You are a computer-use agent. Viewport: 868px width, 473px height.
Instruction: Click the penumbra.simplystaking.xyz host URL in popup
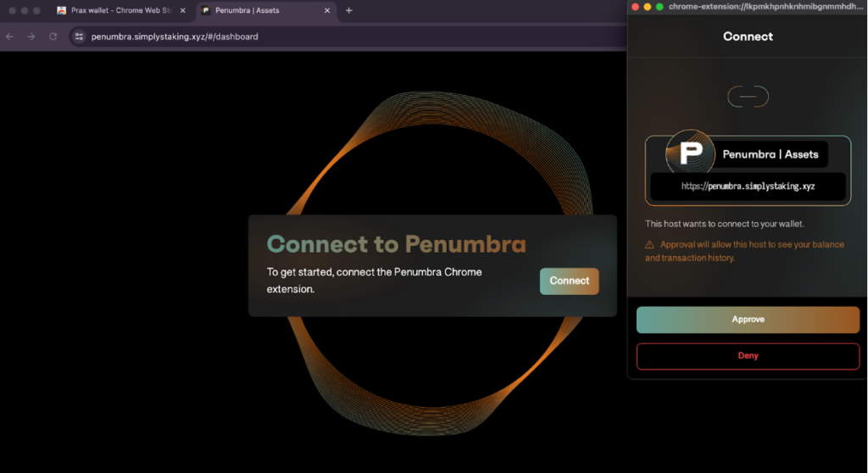coord(748,186)
